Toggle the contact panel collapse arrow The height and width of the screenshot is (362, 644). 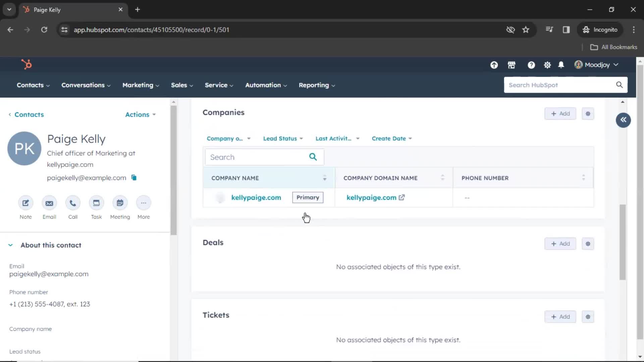tap(623, 120)
